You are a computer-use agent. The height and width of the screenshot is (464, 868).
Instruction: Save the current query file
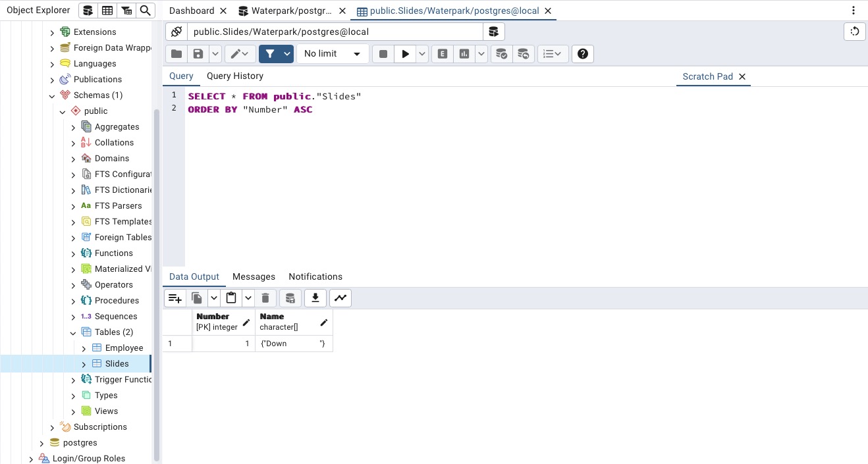[198, 53]
